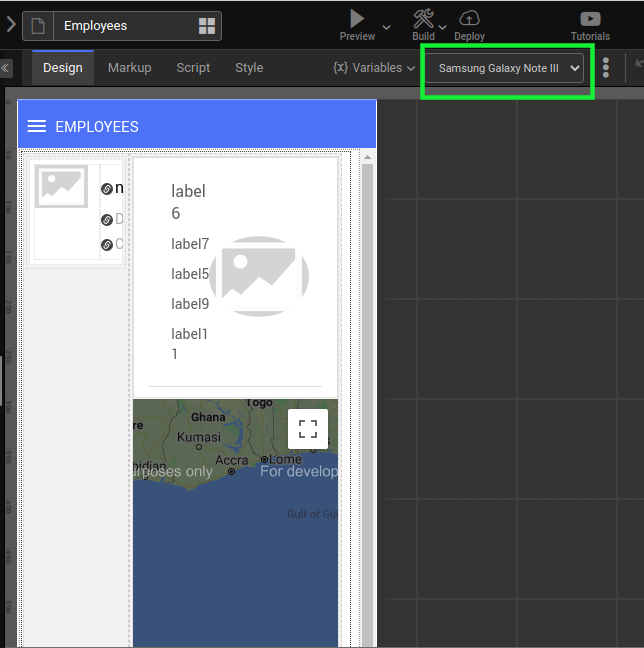Image resolution: width=644 pixels, height=648 pixels.
Task: Click the canvas vertical scrollbar
Action: pyautogui.click(x=367, y=400)
